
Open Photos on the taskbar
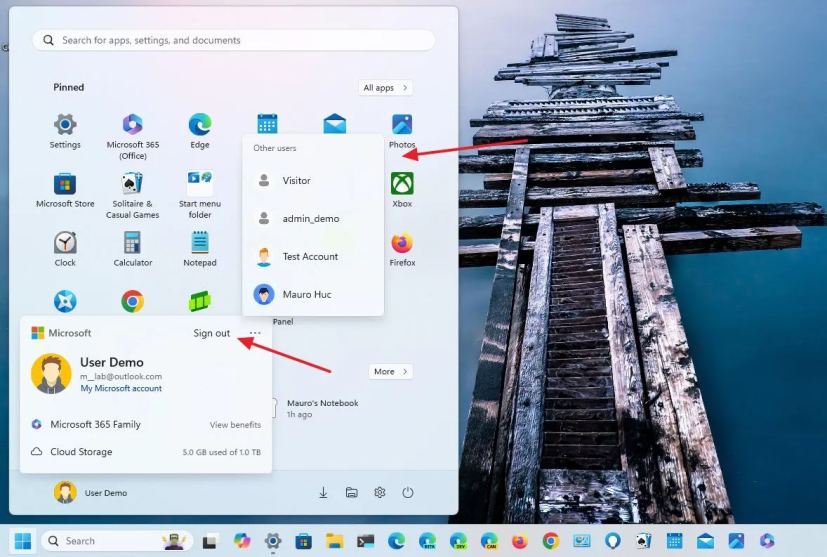coord(736,541)
